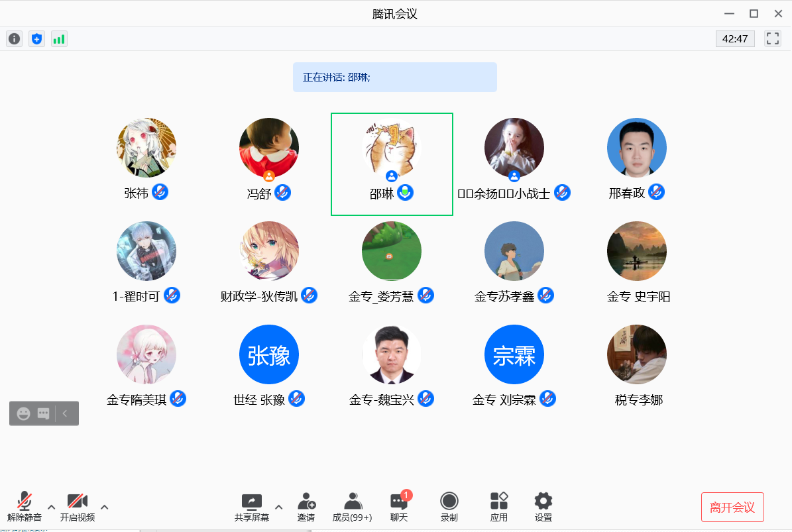Open meeting info icon in top bar

[14, 39]
